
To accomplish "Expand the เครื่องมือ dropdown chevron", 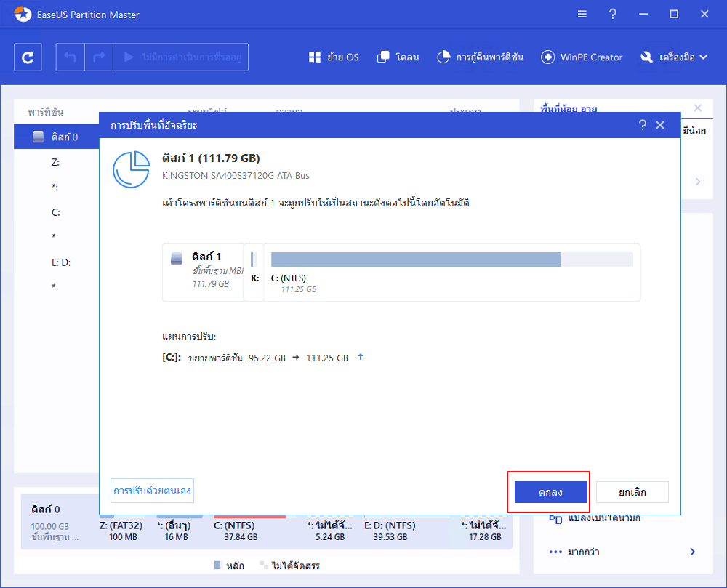I will (x=702, y=57).
